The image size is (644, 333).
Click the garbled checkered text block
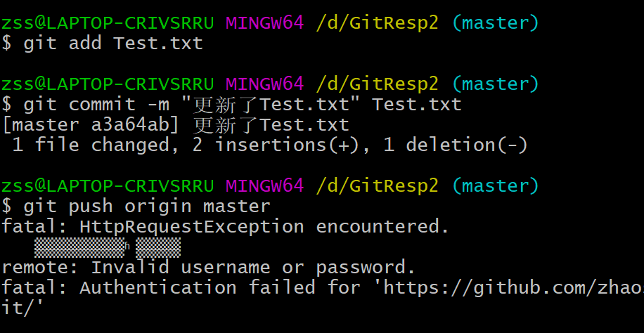click(107, 247)
